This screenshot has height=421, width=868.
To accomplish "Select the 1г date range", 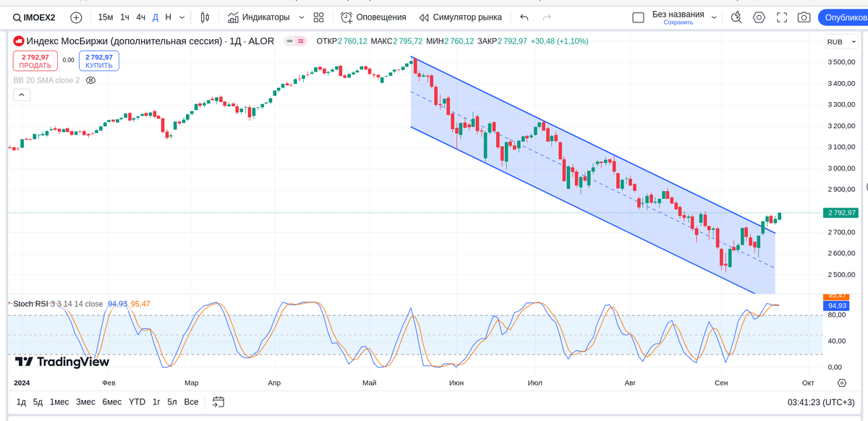I will click(156, 401).
